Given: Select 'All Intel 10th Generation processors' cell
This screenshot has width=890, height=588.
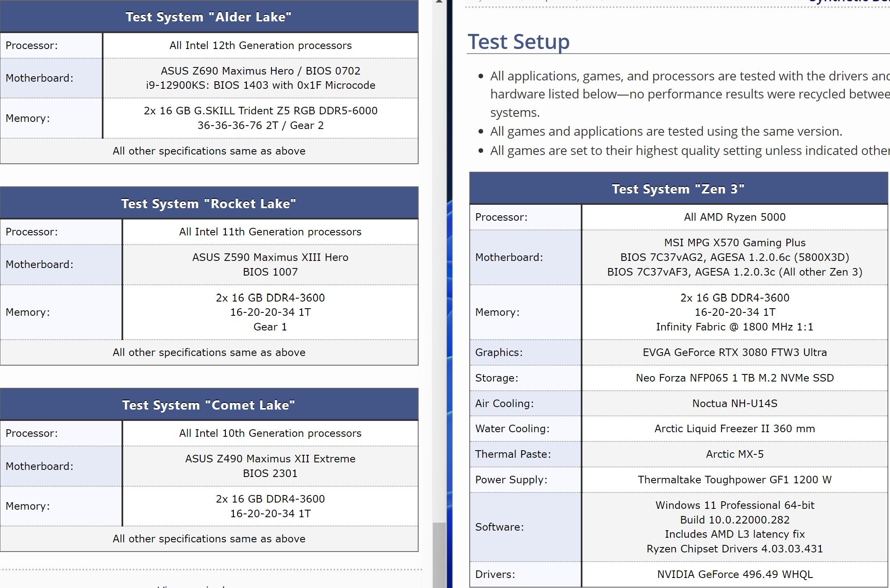Looking at the screenshot, I should [270, 433].
